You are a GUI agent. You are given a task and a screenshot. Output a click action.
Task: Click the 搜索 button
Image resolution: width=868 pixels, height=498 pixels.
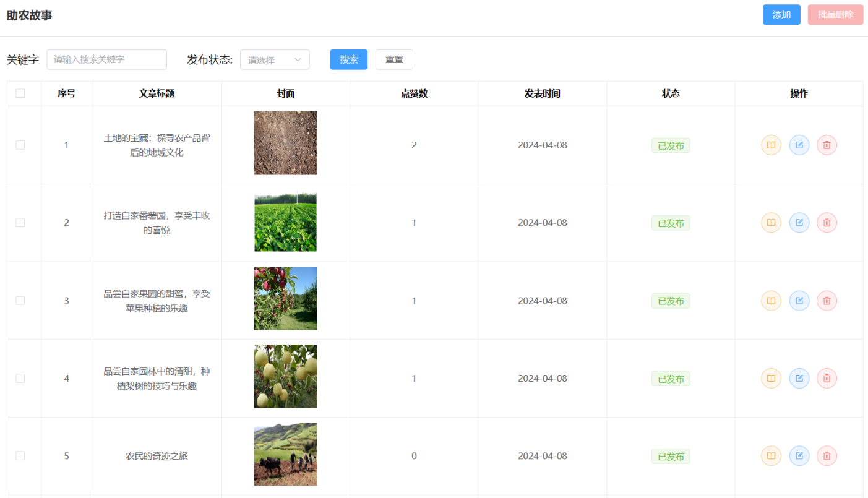pos(349,59)
